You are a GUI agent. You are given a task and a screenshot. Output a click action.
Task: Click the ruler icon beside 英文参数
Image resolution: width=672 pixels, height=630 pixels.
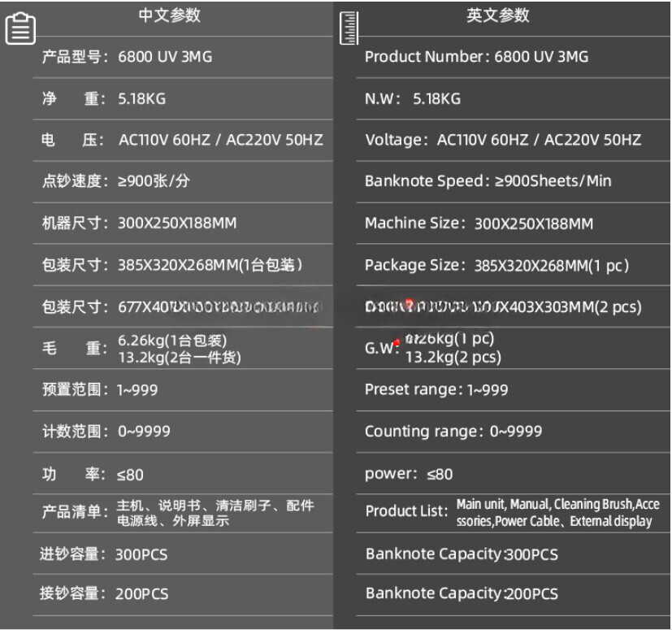click(x=349, y=28)
